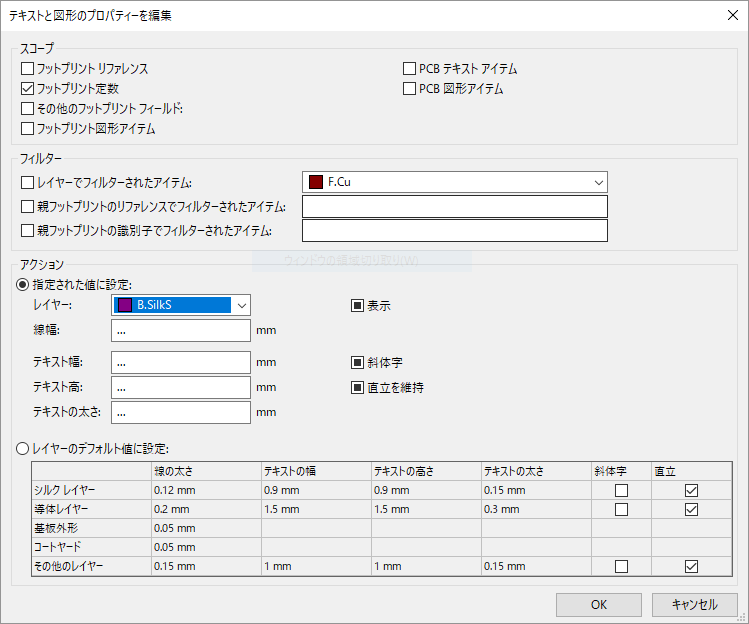Viewport: 749px width, 624px height.
Task: Click the parent footprint reference filter field
Action: tap(455, 206)
